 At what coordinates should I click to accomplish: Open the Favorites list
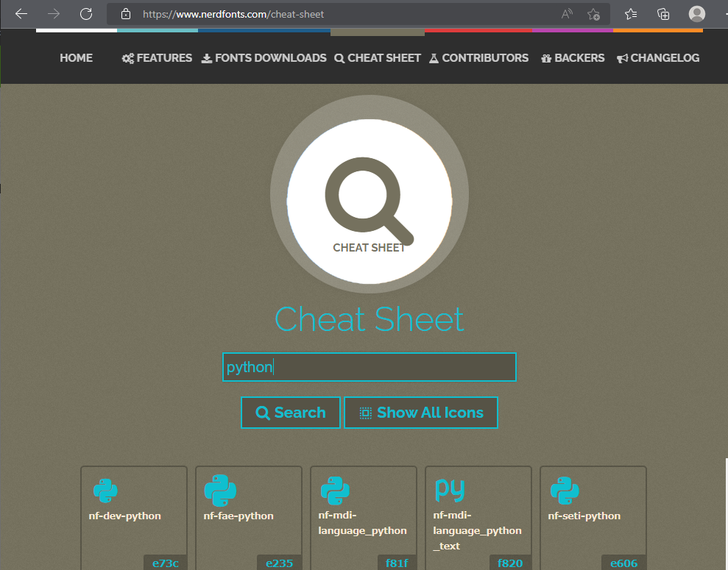[631, 14]
